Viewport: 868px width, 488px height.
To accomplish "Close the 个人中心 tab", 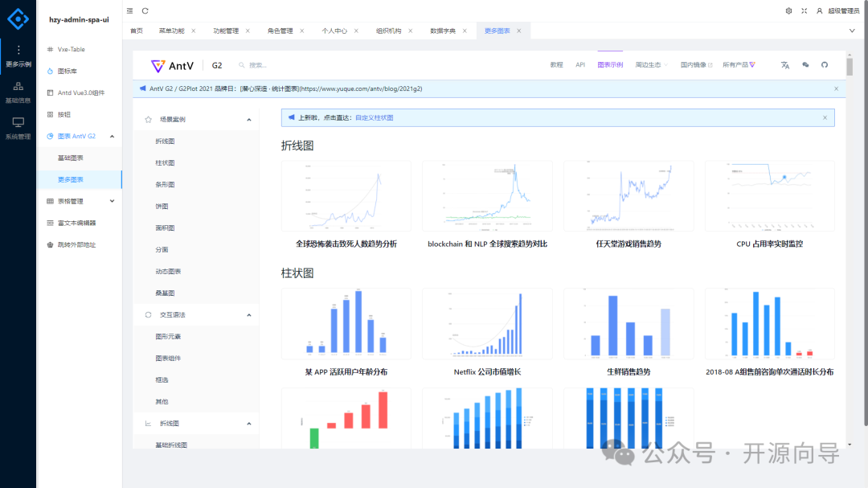I will coord(356,31).
